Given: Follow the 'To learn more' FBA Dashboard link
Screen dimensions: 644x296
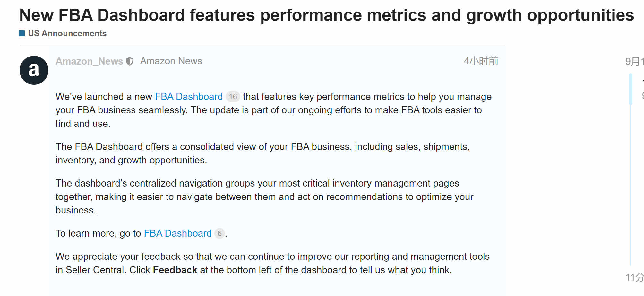Looking at the screenshot, I should (178, 233).
